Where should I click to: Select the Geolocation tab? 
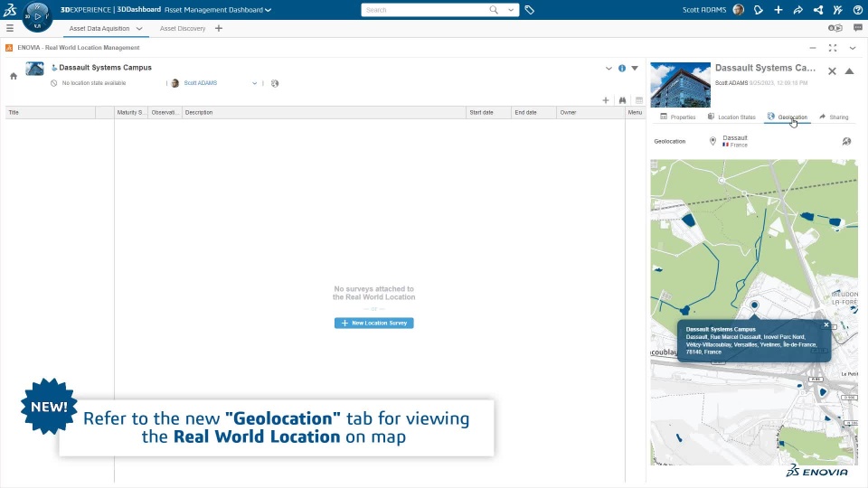(788, 117)
